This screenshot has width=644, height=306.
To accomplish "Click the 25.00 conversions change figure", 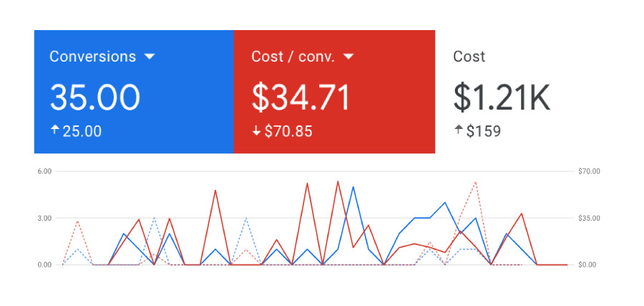I will click(82, 131).
